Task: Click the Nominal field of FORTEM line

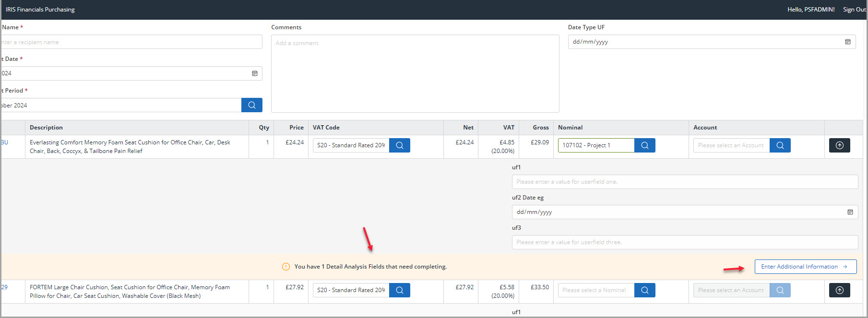Action: click(x=595, y=290)
